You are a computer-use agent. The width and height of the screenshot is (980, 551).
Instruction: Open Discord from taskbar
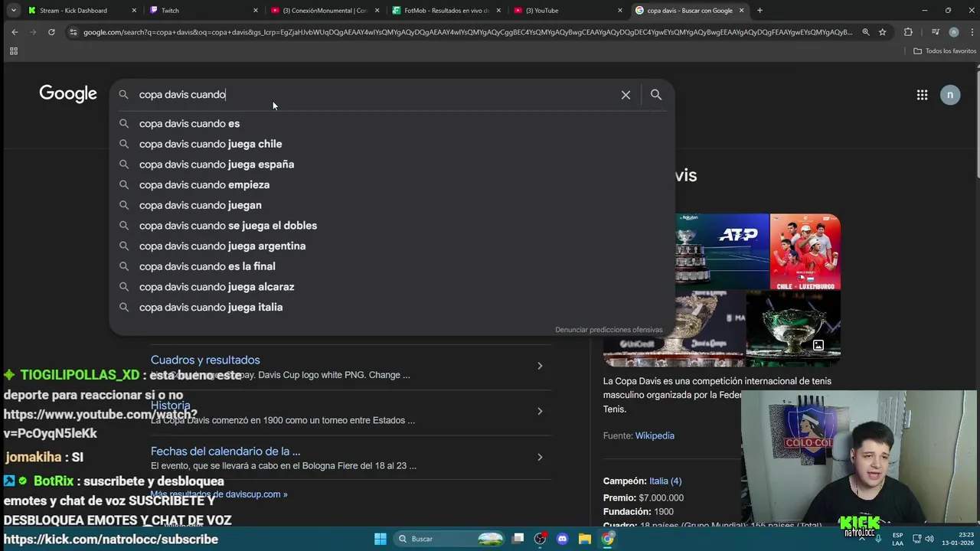tap(563, 539)
